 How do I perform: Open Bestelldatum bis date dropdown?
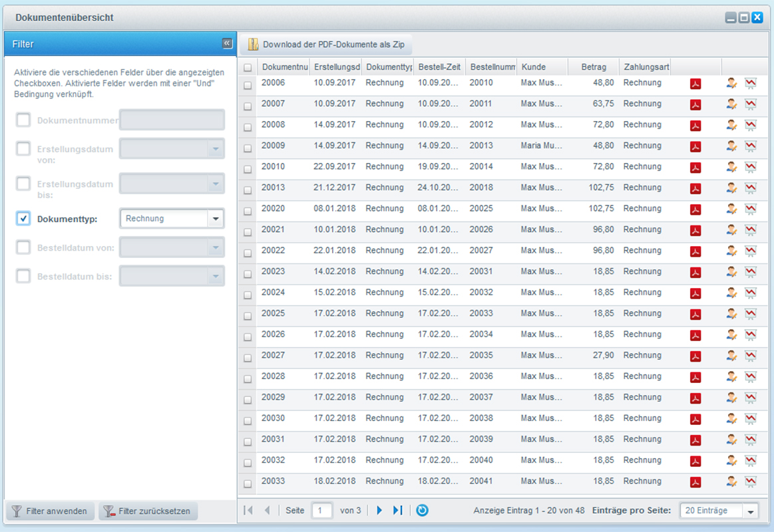coord(216,276)
